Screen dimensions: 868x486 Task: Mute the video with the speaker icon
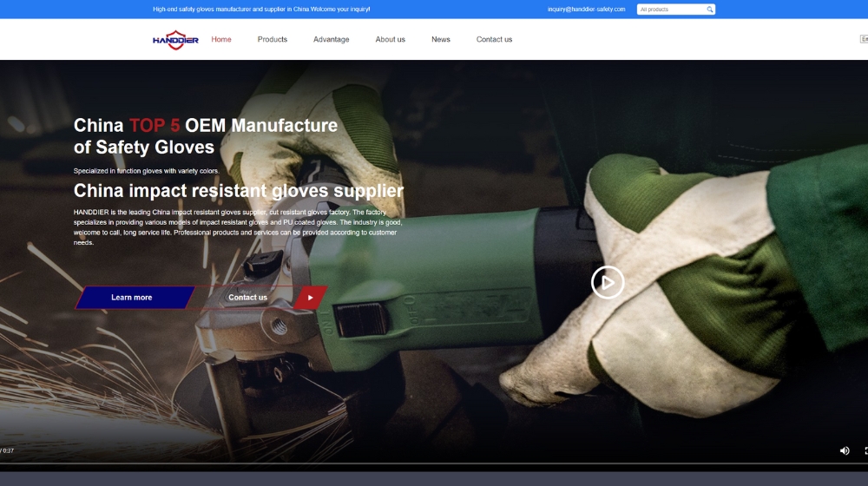845,450
